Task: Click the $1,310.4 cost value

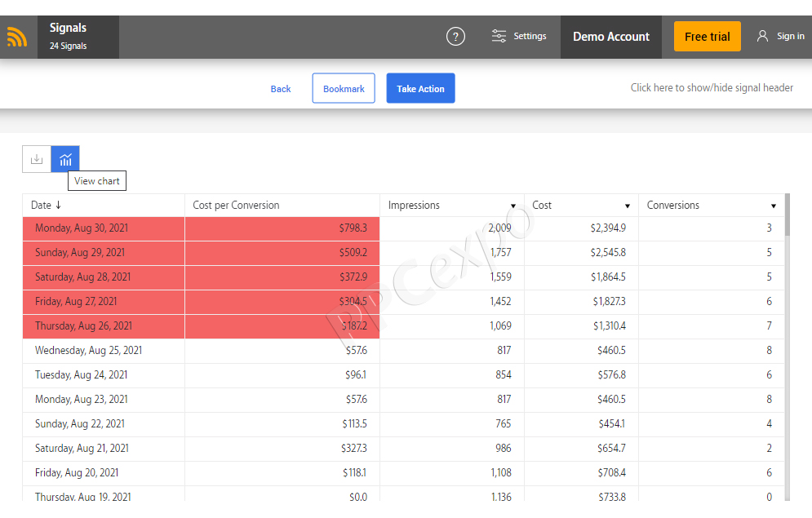Action: (x=609, y=326)
